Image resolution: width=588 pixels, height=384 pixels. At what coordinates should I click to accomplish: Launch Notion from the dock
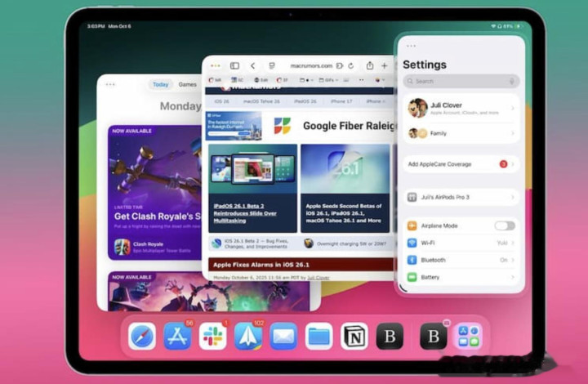[354, 337]
